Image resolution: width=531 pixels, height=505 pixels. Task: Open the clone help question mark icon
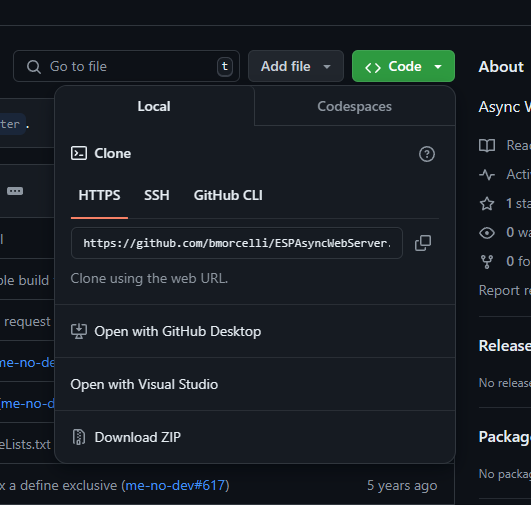(x=427, y=154)
